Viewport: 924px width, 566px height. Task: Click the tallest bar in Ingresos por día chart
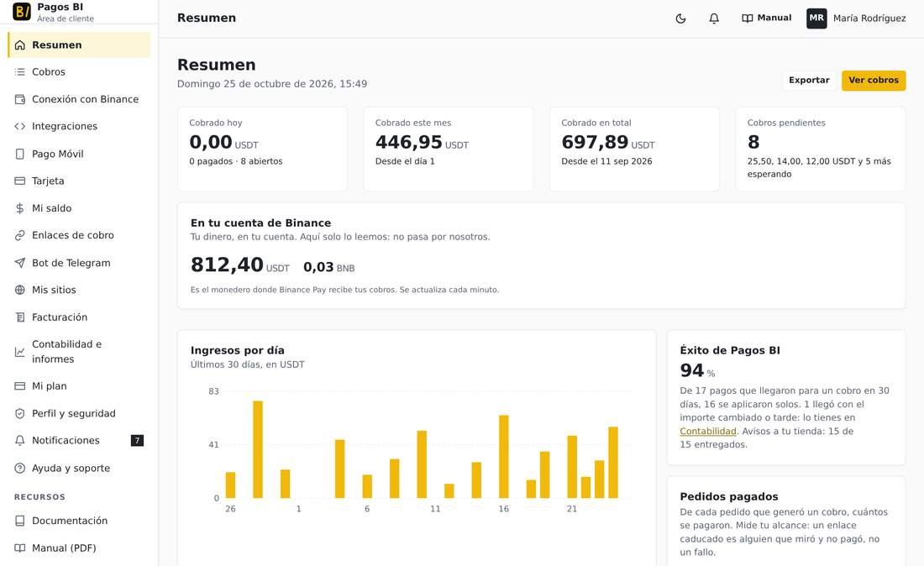click(x=258, y=449)
